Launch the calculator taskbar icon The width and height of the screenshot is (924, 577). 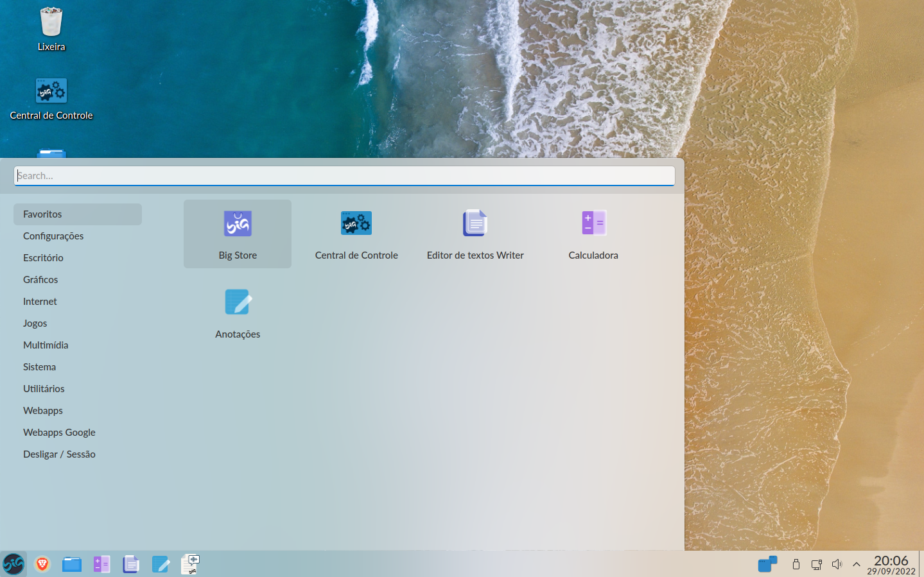click(x=101, y=564)
